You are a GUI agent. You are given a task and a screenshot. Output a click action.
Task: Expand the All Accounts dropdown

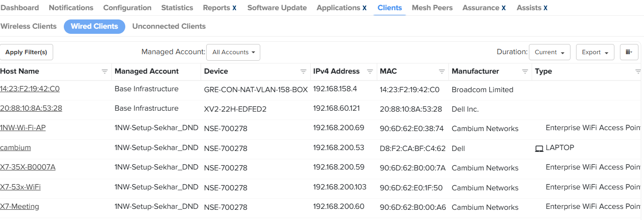(233, 52)
